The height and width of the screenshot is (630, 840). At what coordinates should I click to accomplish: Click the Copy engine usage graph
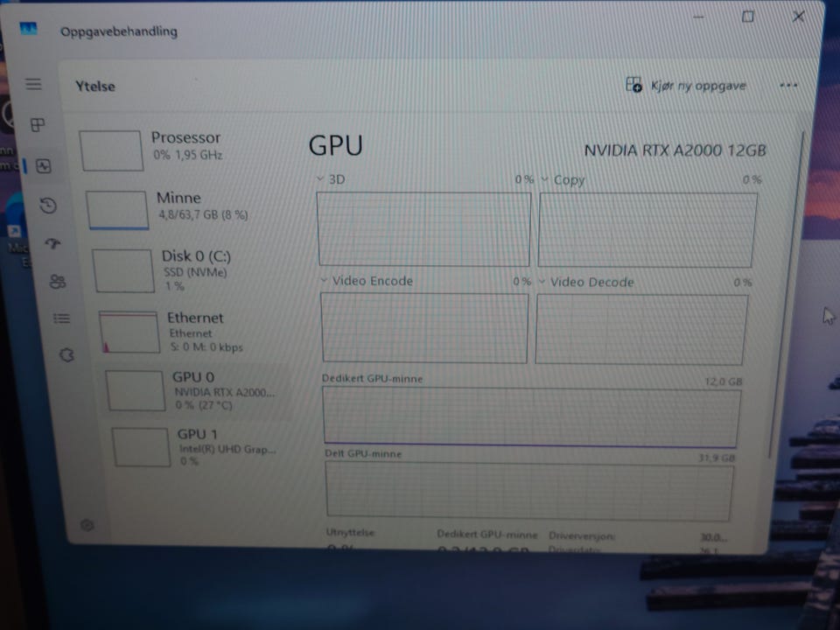click(647, 230)
